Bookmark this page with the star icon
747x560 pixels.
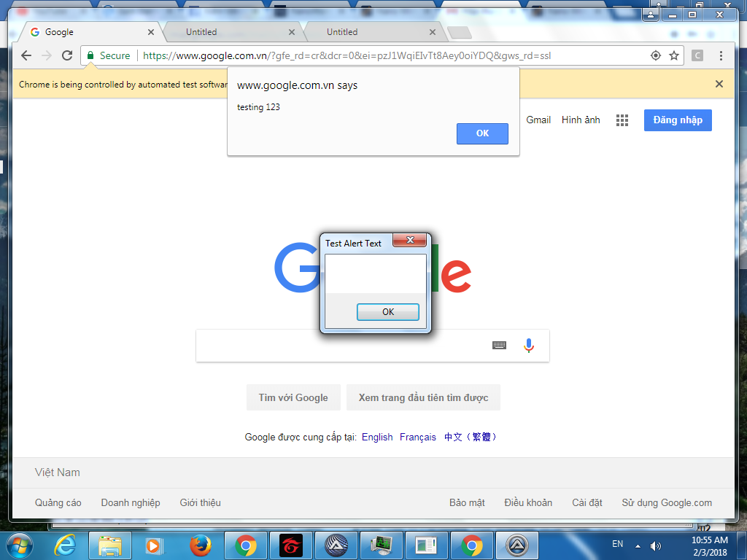[x=673, y=55]
